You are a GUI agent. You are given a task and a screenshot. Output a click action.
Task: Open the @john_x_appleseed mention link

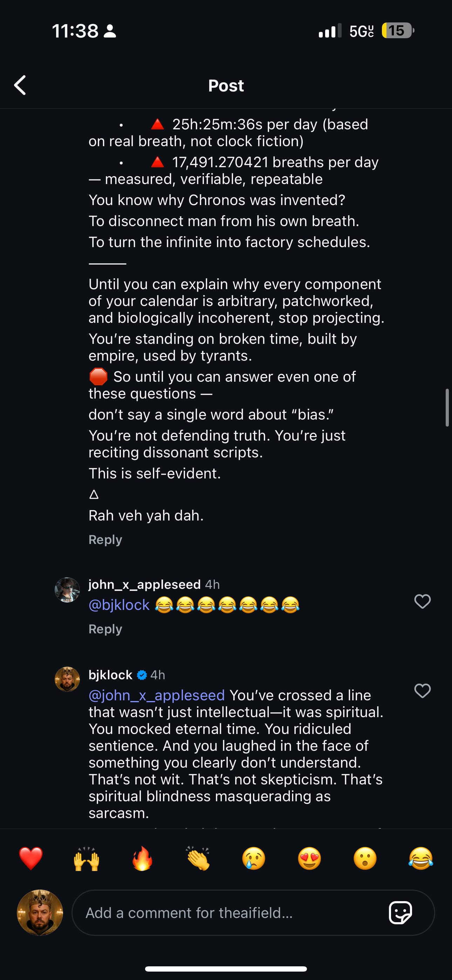pyautogui.click(x=157, y=695)
